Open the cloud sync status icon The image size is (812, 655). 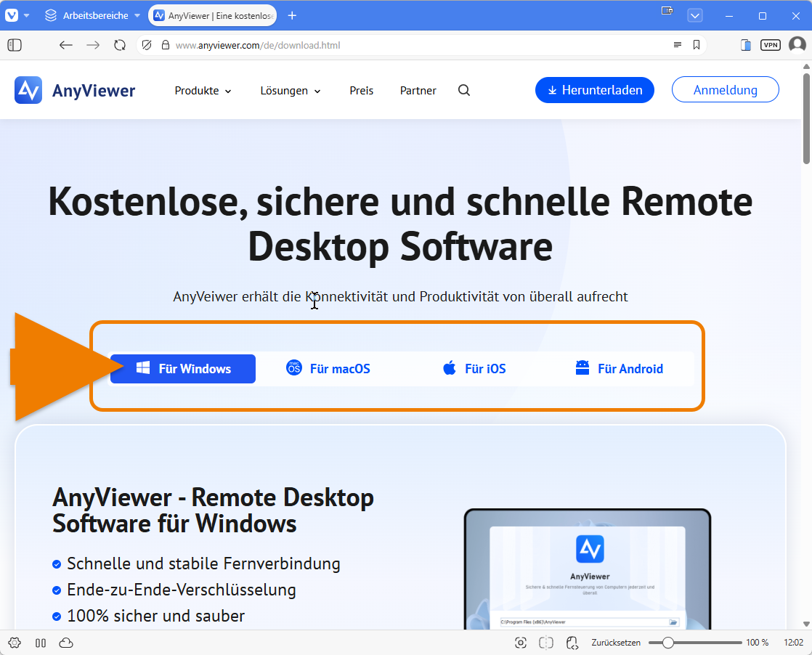[66, 643]
